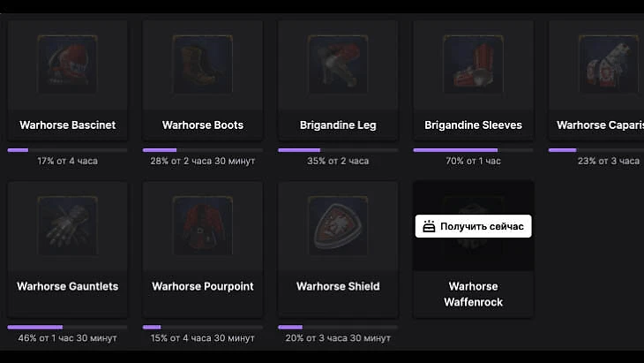Select the Brigandine Leg title text
The image size is (644, 363).
coord(338,125)
